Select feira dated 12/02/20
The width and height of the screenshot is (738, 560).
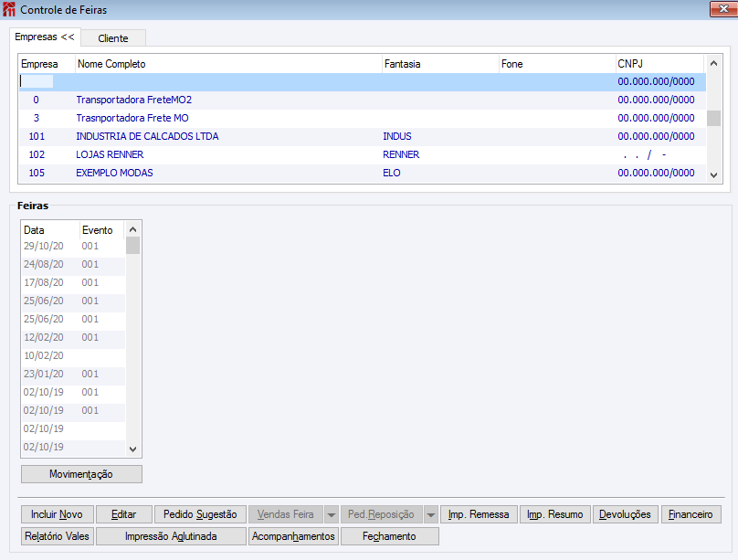(74, 337)
